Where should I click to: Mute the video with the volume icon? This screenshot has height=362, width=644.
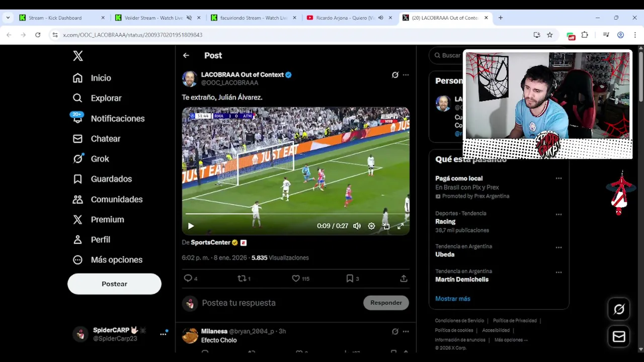357,226
